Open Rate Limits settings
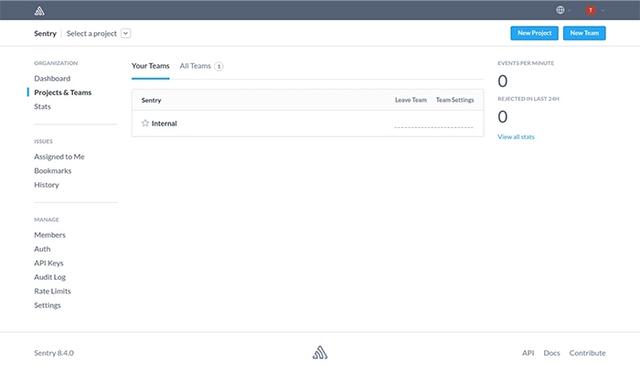640x366 pixels. click(x=52, y=291)
